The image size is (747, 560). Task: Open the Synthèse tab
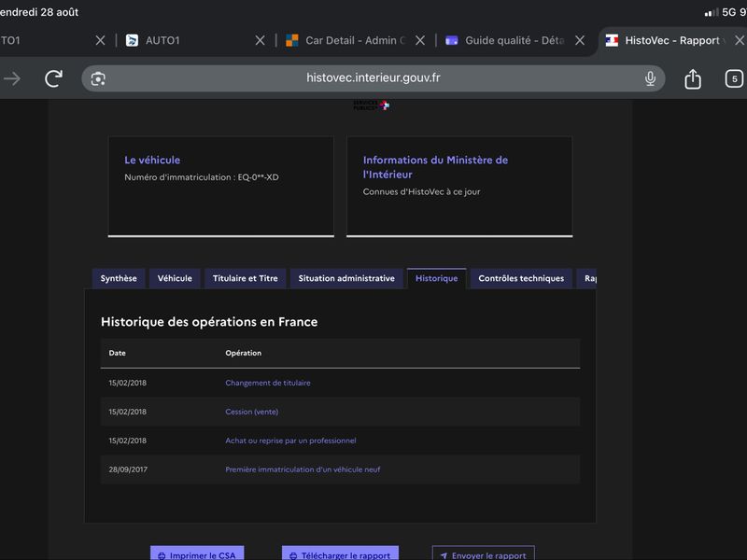[119, 278]
